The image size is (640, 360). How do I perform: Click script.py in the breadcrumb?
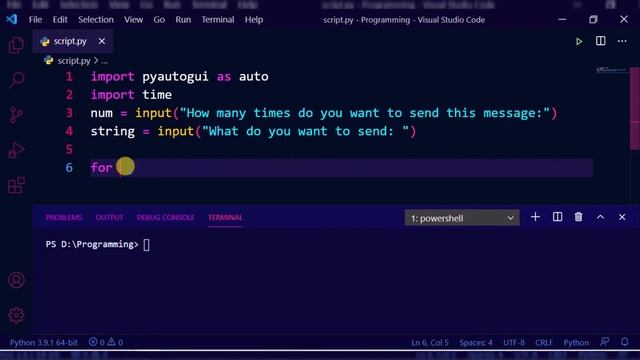pyautogui.click(x=74, y=61)
